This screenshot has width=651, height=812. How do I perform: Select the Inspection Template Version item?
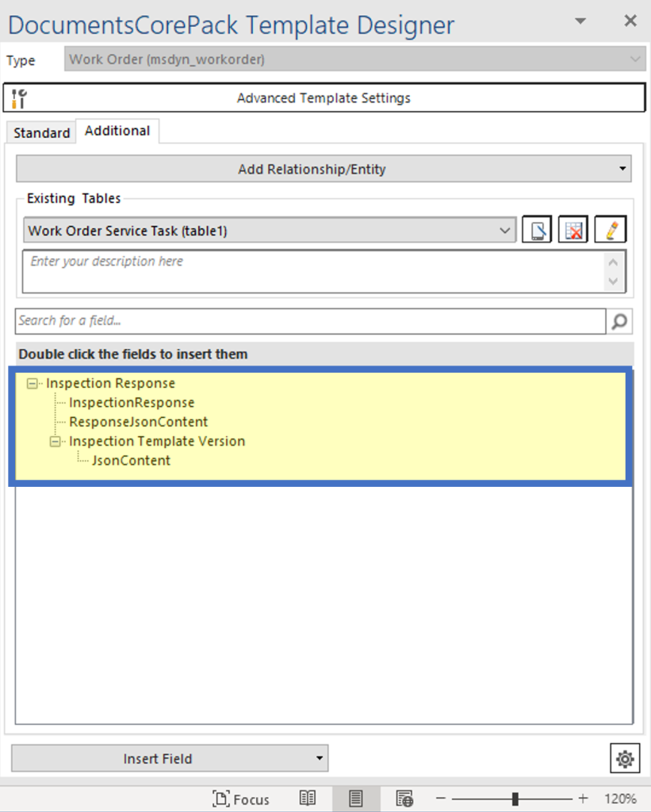pyautogui.click(x=157, y=442)
